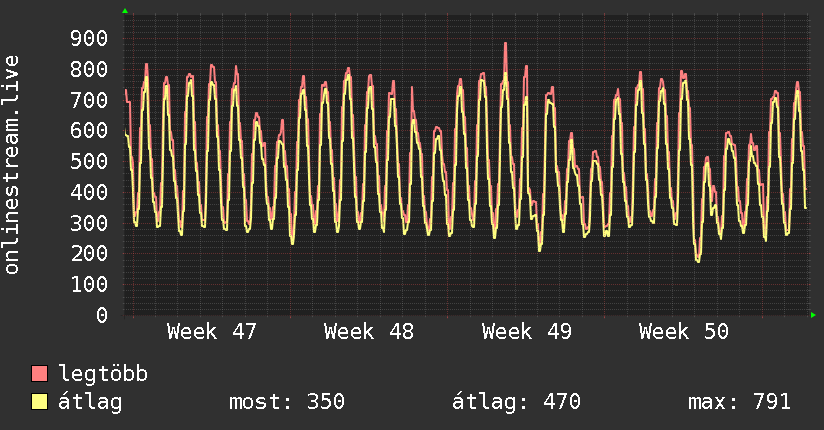Viewport: 824px width, 430px height.
Task: Click the yellow átlag legend swatch
Action: tap(39, 402)
